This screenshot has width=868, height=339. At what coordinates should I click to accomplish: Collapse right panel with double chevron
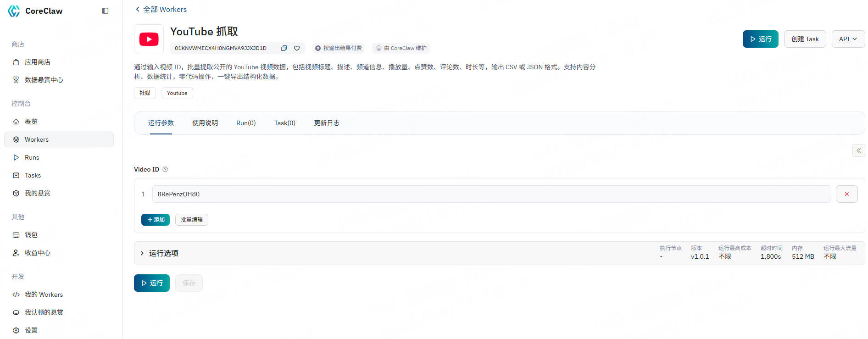point(858,150)
